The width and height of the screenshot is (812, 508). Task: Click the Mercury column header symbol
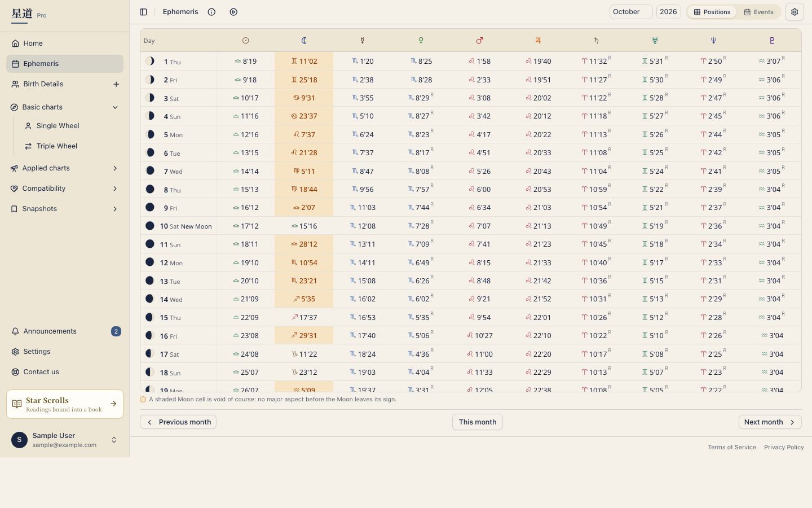362,41
